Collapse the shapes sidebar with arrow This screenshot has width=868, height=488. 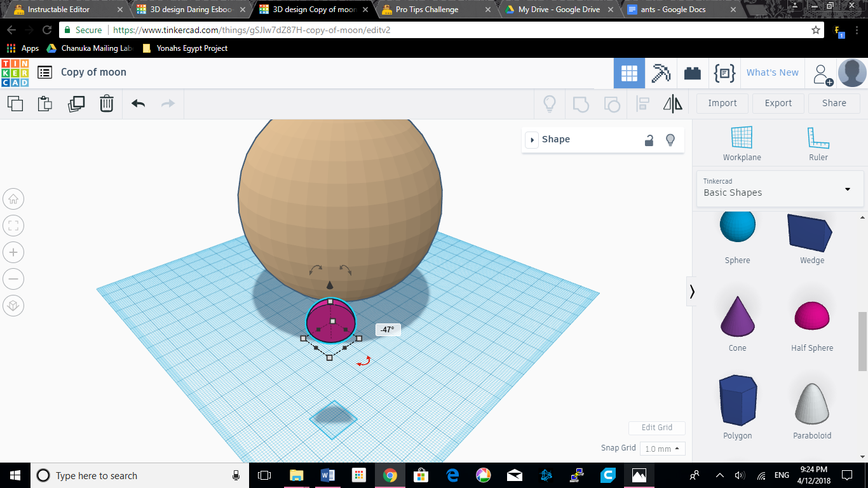[x=691, y=292]
